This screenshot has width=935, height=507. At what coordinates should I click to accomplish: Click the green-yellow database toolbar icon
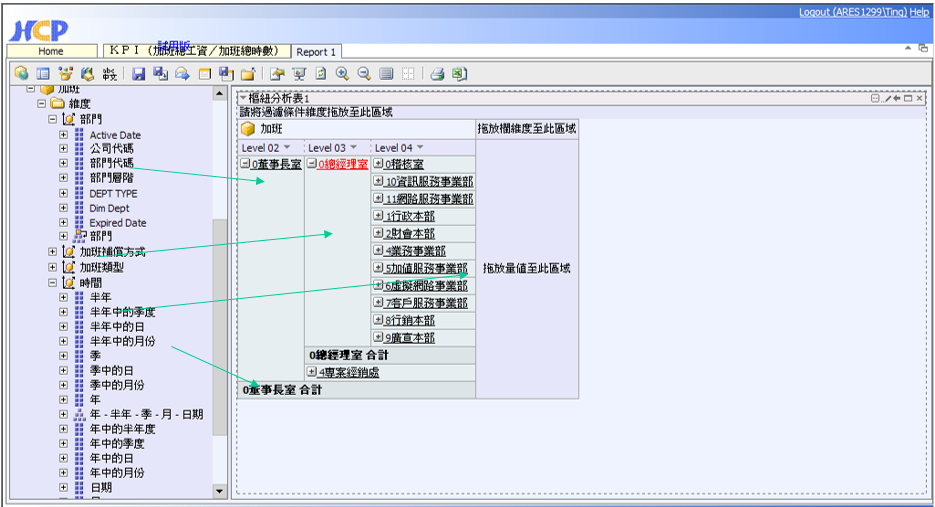88,73
